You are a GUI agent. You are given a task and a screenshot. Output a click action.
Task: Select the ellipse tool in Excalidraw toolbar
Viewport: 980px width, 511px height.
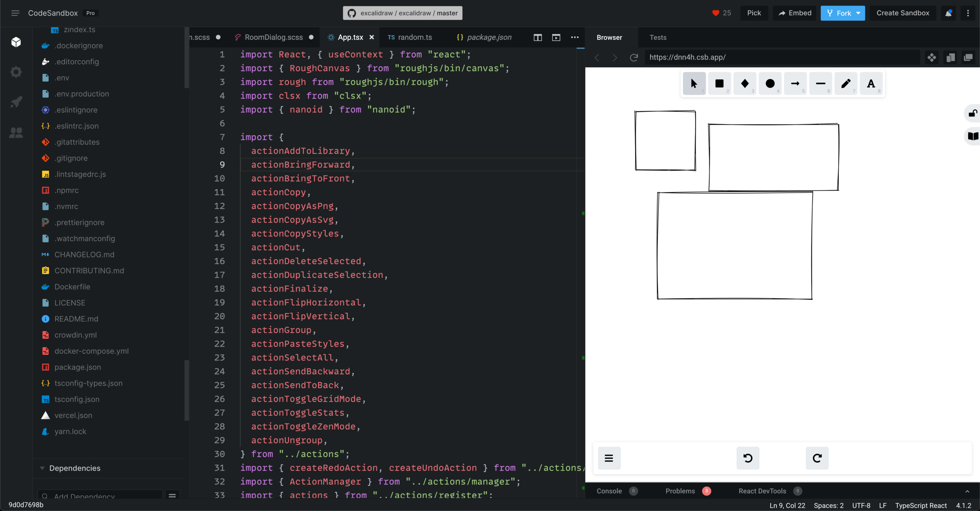click(x=770, y=83)
